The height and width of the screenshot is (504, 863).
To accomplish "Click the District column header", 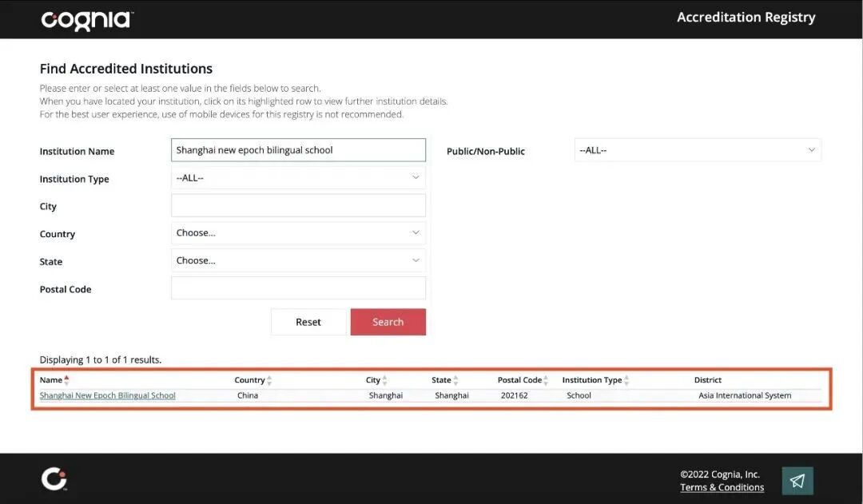I will tap(708, 380).
